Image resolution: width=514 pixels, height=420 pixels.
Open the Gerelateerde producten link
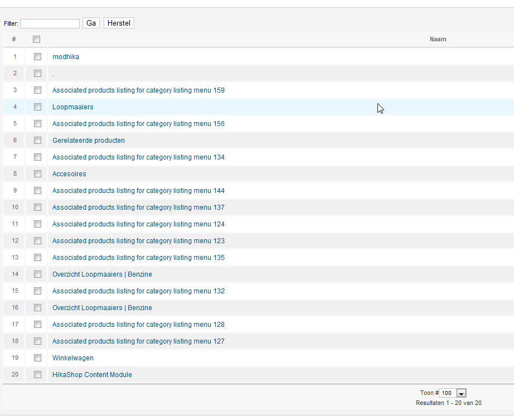[x=89, y=141]
